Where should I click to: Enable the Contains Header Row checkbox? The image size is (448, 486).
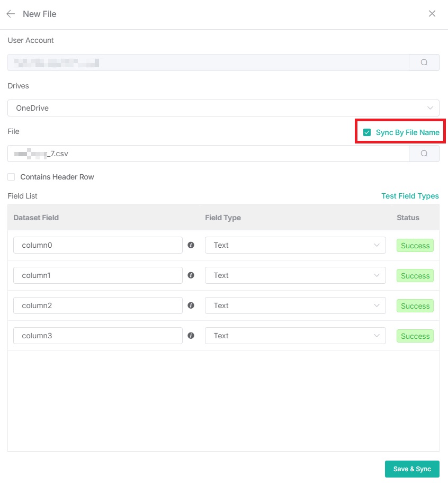point(11,177)
